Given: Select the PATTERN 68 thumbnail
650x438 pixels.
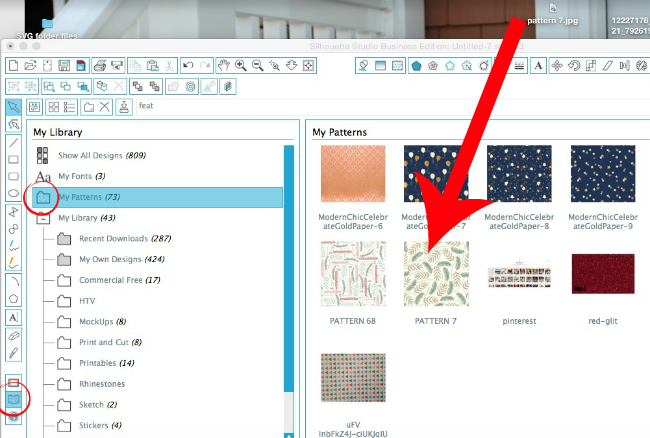Looking at the screenshot, I should coord(353,274).
